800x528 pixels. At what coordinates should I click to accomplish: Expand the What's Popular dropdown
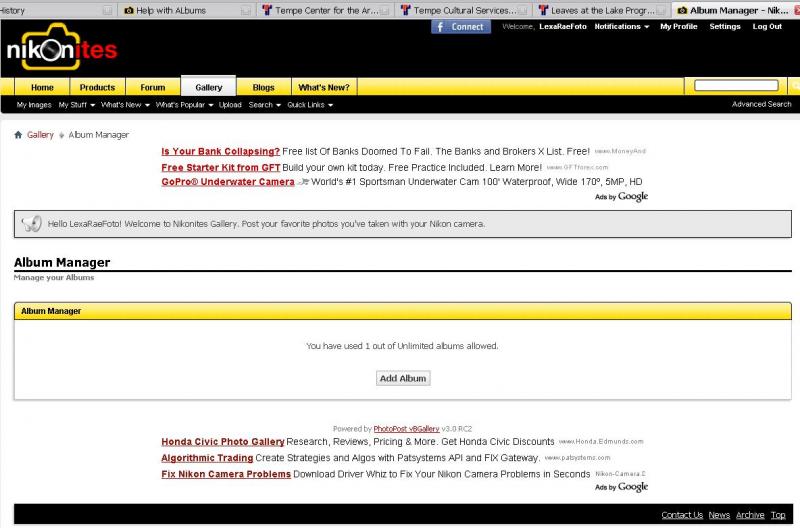click(184, 105)
